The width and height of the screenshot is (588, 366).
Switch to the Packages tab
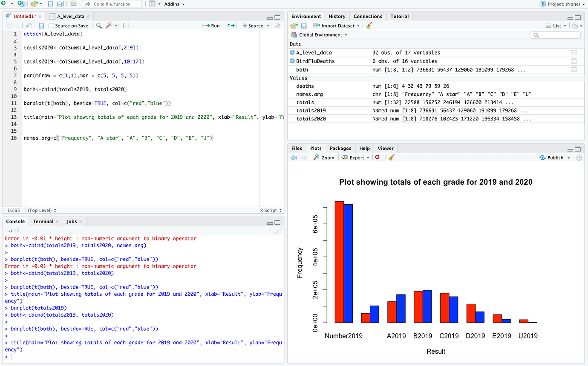click(340, 148)
